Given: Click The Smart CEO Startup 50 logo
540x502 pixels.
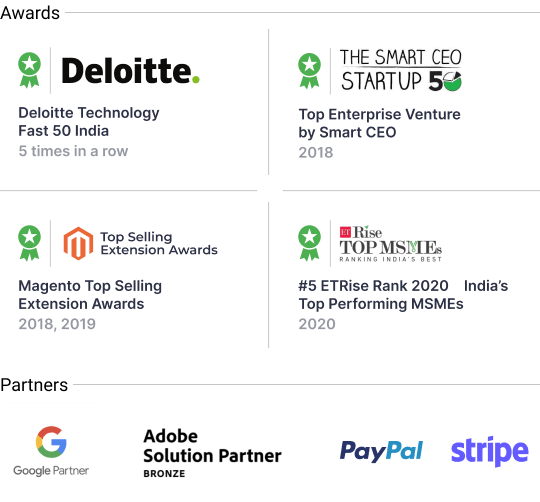Looking at the screenshot, I should tap(401, 70).
